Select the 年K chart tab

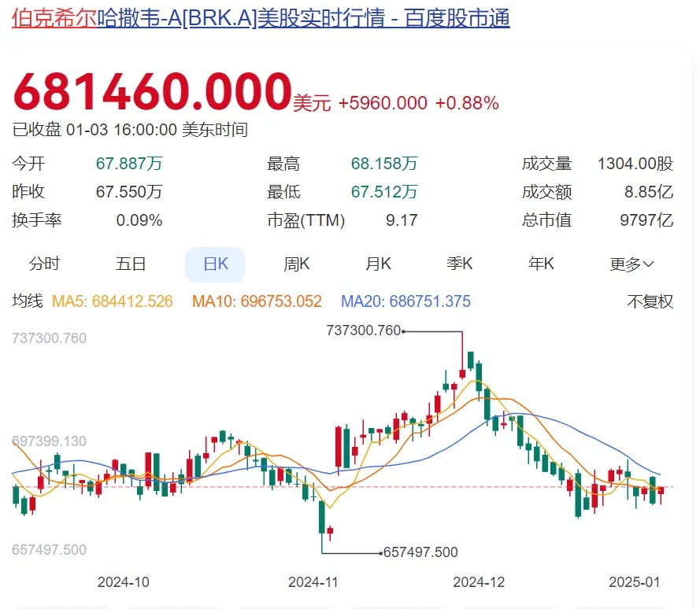(x=541, y=264)
